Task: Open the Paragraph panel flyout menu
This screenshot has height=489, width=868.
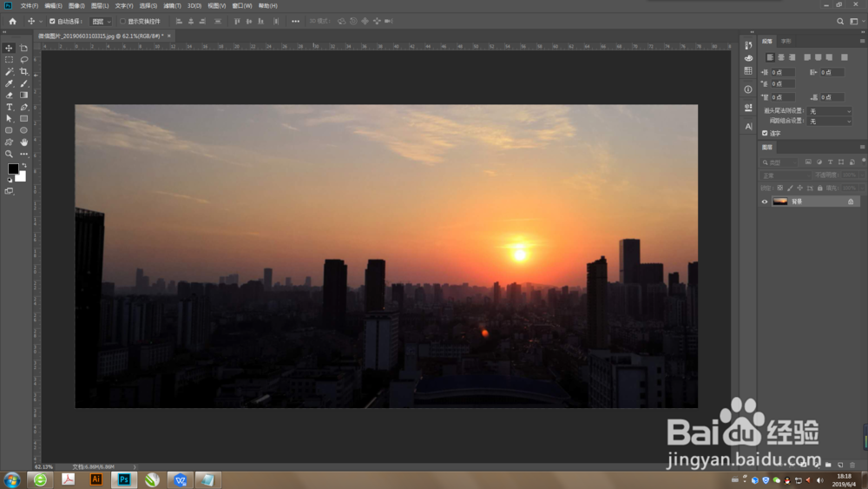Action: pyautogui.click(x=863, y=41)
